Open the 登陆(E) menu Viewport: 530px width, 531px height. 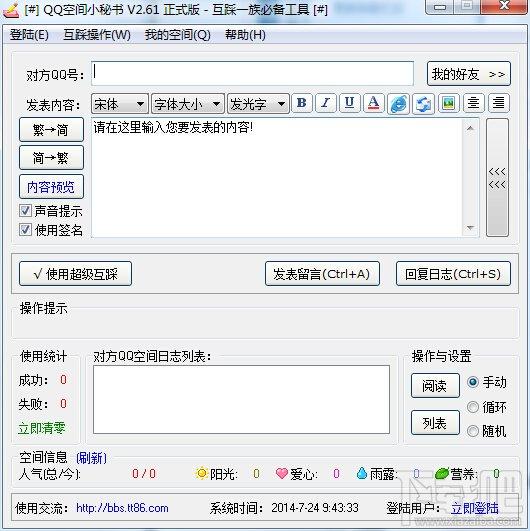coord(29,35)
